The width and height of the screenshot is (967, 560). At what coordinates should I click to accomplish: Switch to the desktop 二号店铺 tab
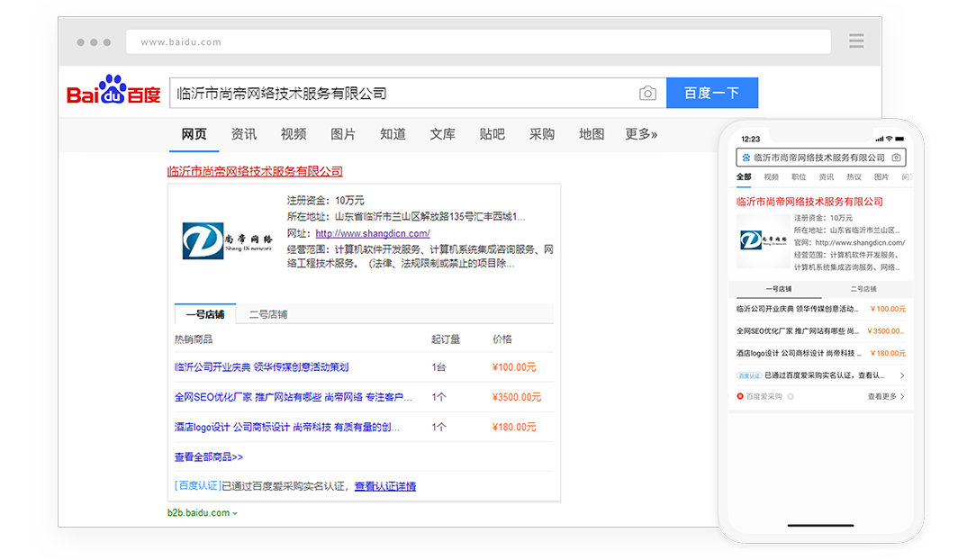tap(268, 314)
